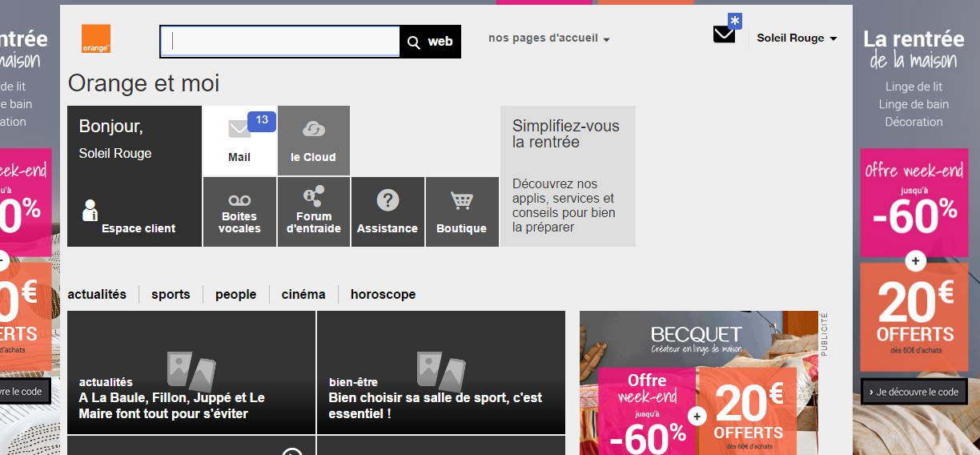
Task: Click the Becquet advertisement banner
Action: [698, 383]
